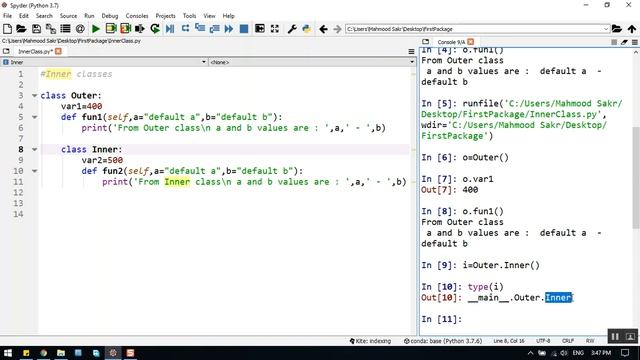640x360 pixels.
Task: Collapse the class Outer code block
Action: [x=35, y=96]
